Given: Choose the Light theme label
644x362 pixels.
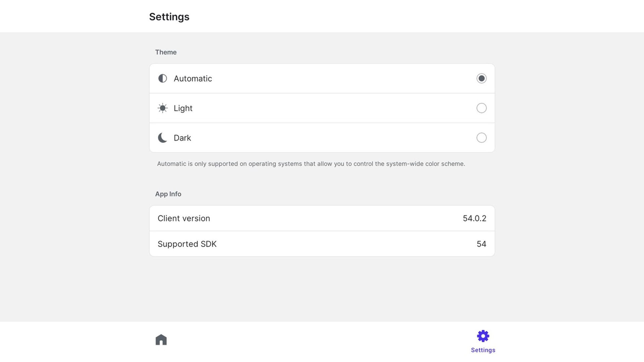Looking at the screenshot, I should (x=183, y=108).
